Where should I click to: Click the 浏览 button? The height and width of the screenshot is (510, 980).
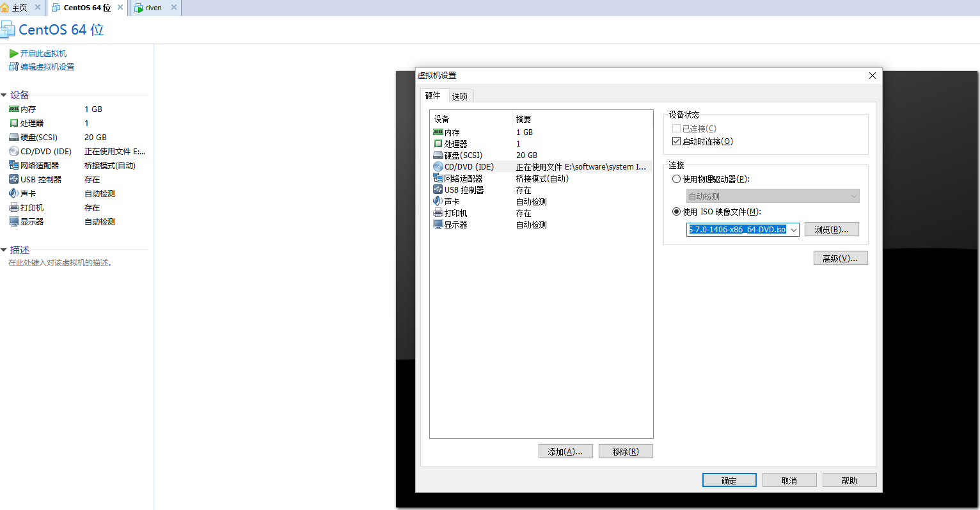(x=832, y=230)
